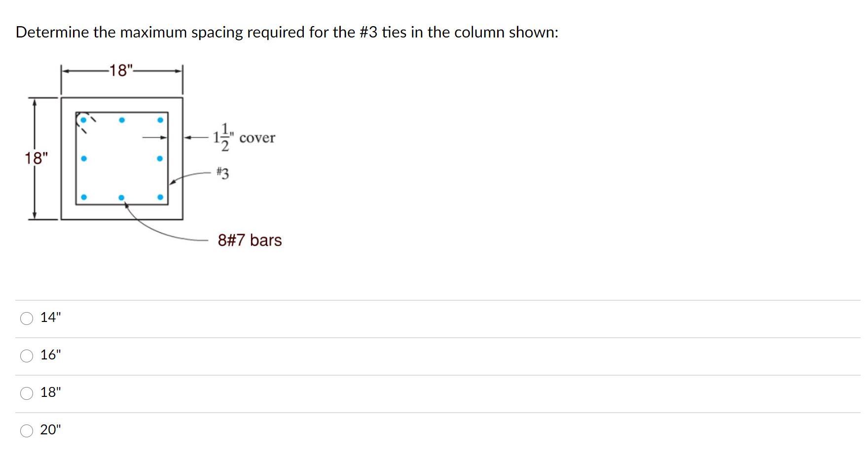Image resolution: width=868 pixels, height=459 pixels.
Task: Click the 14" answer label text
Action: [x=51, y=318]
